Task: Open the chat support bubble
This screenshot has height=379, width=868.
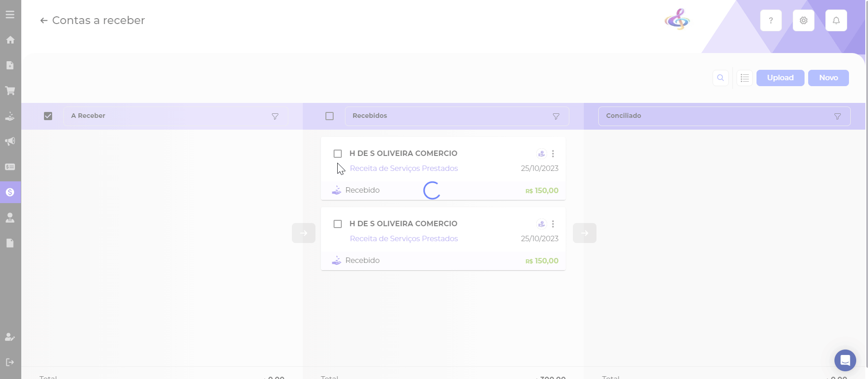Action: pyautogui.click(x=845, y=360)
